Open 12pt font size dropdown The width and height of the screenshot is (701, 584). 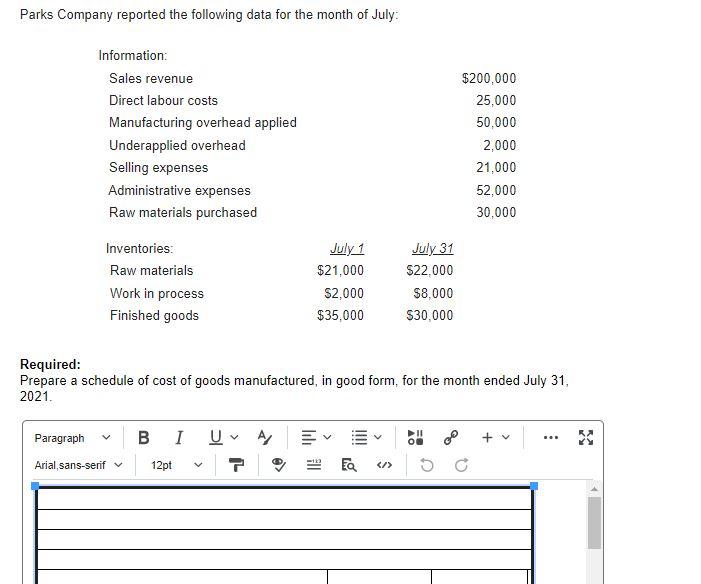pyautogui.click(x=176, y=466)
